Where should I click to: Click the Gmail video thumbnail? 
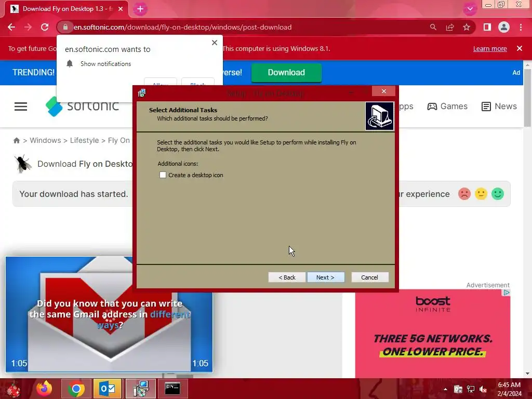pos(109,314)
